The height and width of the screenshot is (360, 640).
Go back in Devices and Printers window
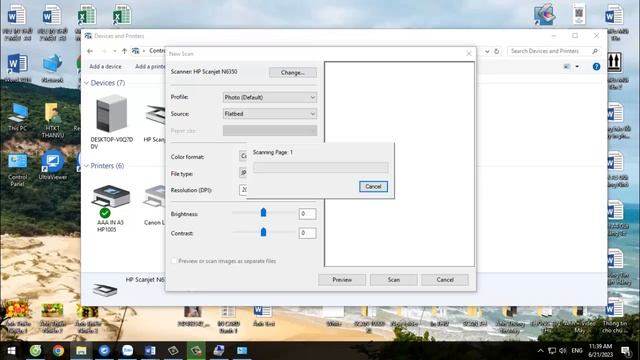[x=90, y=51]
